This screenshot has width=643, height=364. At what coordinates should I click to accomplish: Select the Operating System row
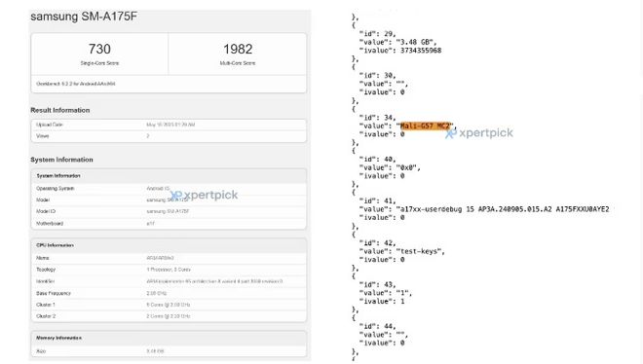[x=169, y=189]
